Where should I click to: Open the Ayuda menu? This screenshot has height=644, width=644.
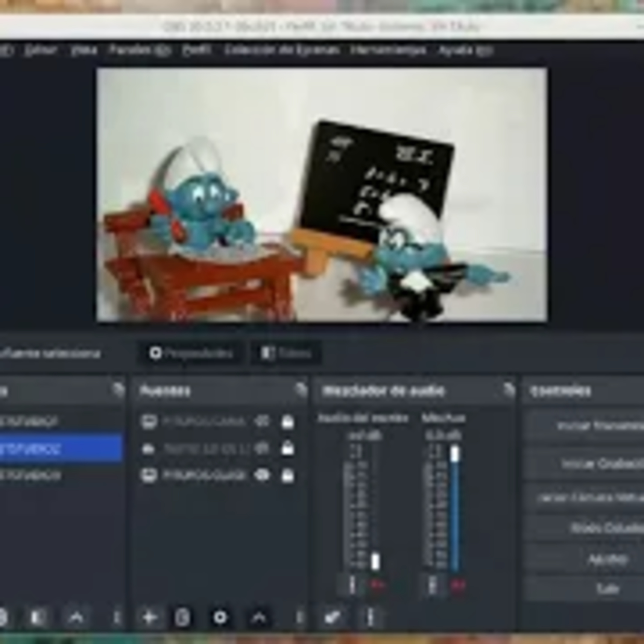point(465,50)
